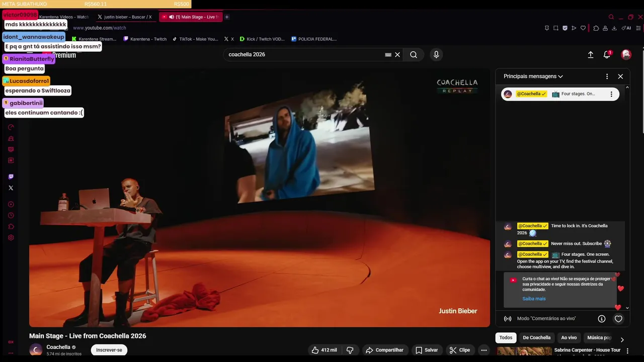The image size is (644, 362).
Task: Select the Música pop filter chip
Action: click(599, 338)
